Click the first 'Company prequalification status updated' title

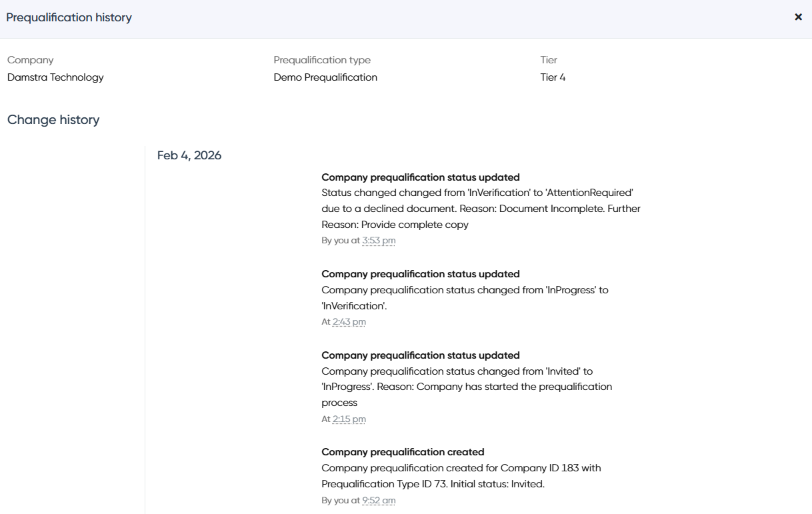click(421, 177)
